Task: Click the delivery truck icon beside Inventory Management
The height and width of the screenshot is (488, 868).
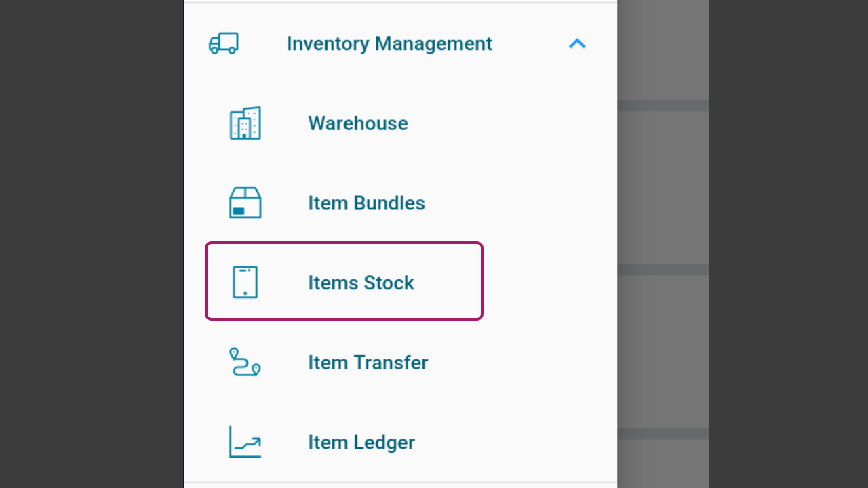Action: click(x=223, y=43)
